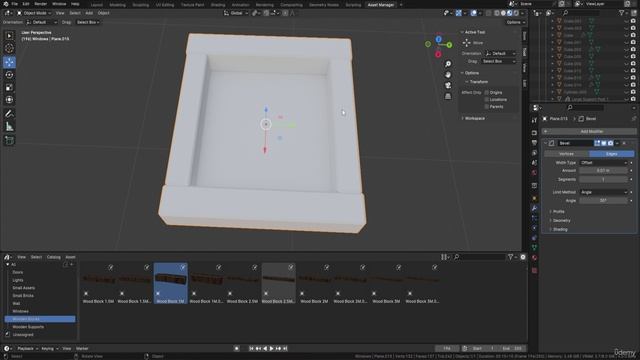Open the Modifiers wrench properties tab
This screenshot has width=640, height=360.
(x=534, y=208)
